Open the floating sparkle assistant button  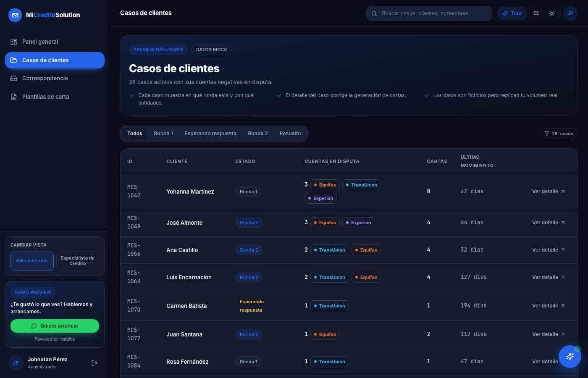coord(570,357)
